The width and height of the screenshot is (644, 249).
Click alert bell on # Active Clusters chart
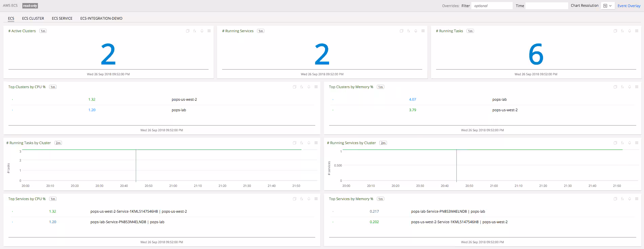tap(202, 31)
